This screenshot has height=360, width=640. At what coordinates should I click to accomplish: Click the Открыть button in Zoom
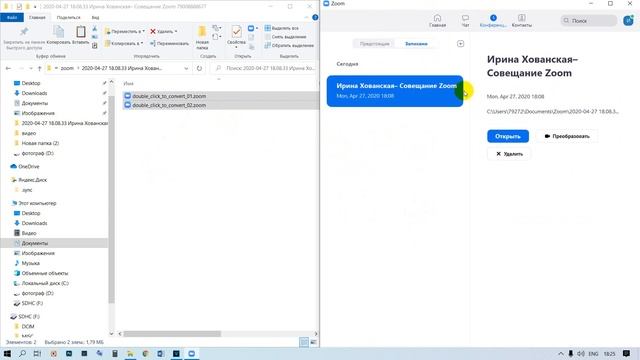[508, 136]
